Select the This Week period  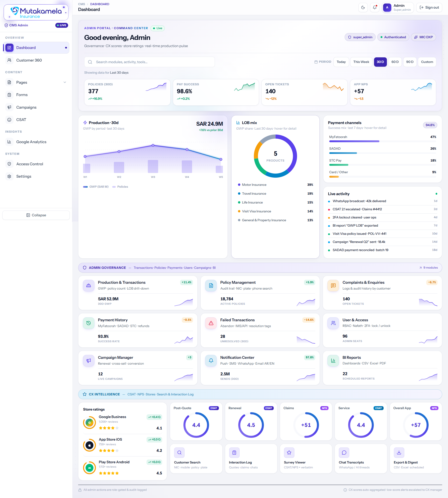[361, 62]
